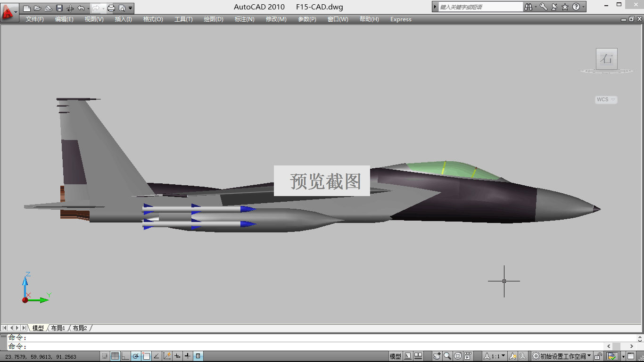Click the help search input field
644x362 pixels.
(x=481, y=7)
